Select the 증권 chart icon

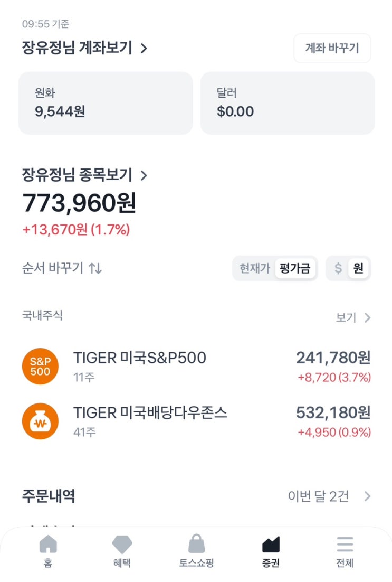pos(271,545)
